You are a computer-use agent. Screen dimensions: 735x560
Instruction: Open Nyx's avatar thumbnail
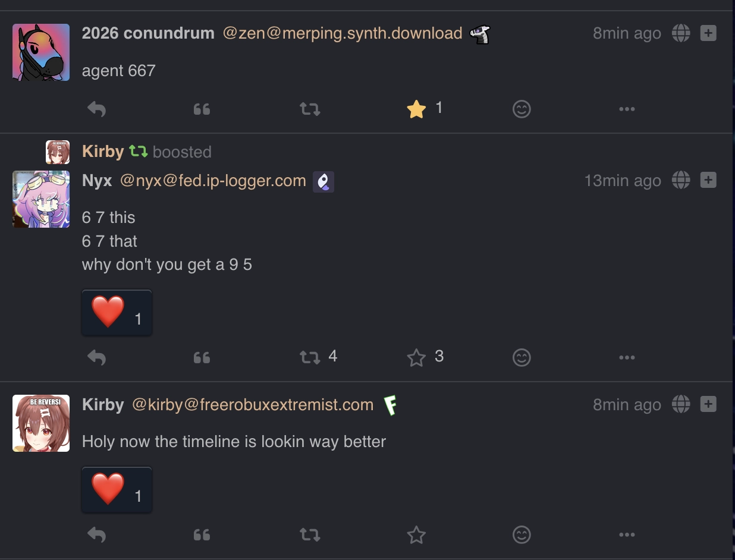click(x=41, y=199)
